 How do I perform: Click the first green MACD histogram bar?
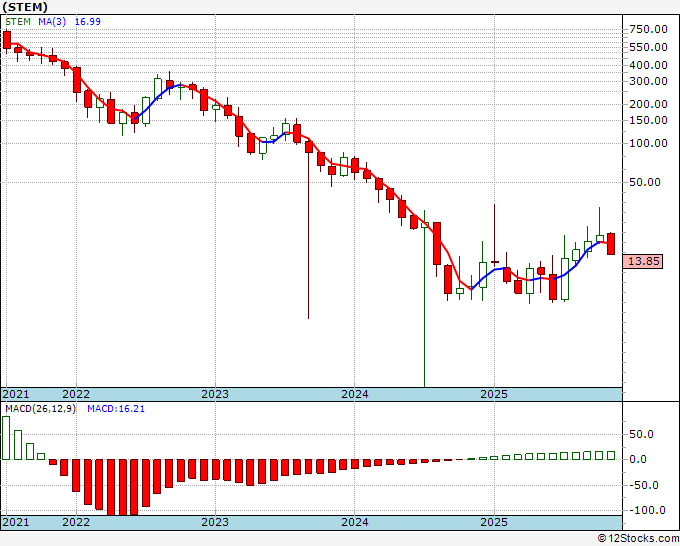pos(6,438)
